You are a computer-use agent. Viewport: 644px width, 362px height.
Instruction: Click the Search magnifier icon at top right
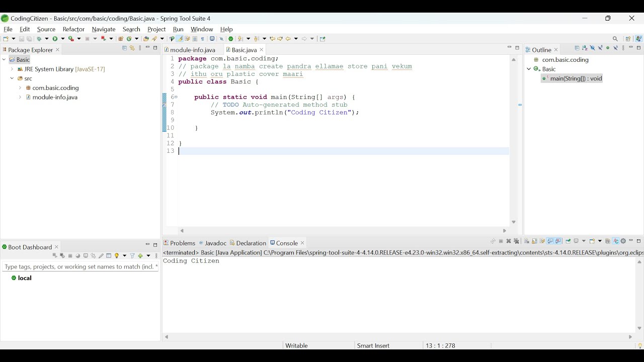coord(615,39)
